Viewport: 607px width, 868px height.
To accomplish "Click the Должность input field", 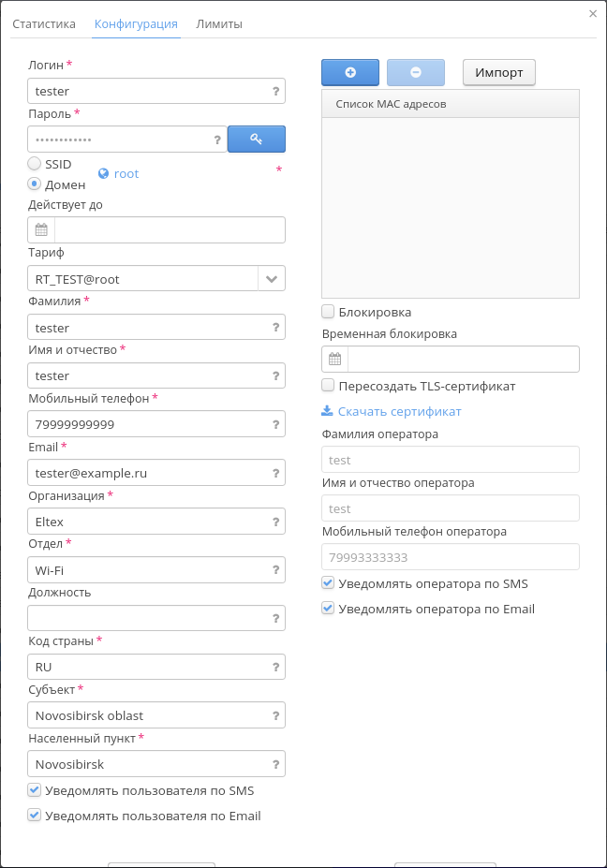I will (x=147, y=618).
